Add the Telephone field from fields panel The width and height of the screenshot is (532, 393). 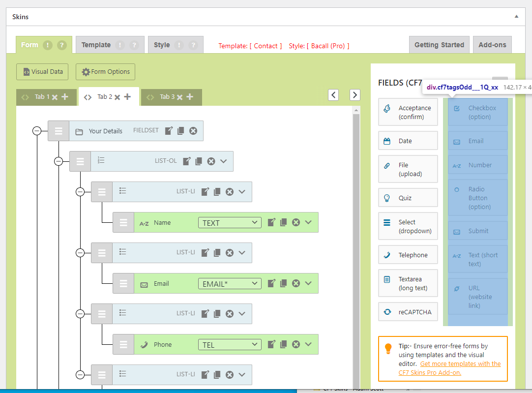point(408,255)
